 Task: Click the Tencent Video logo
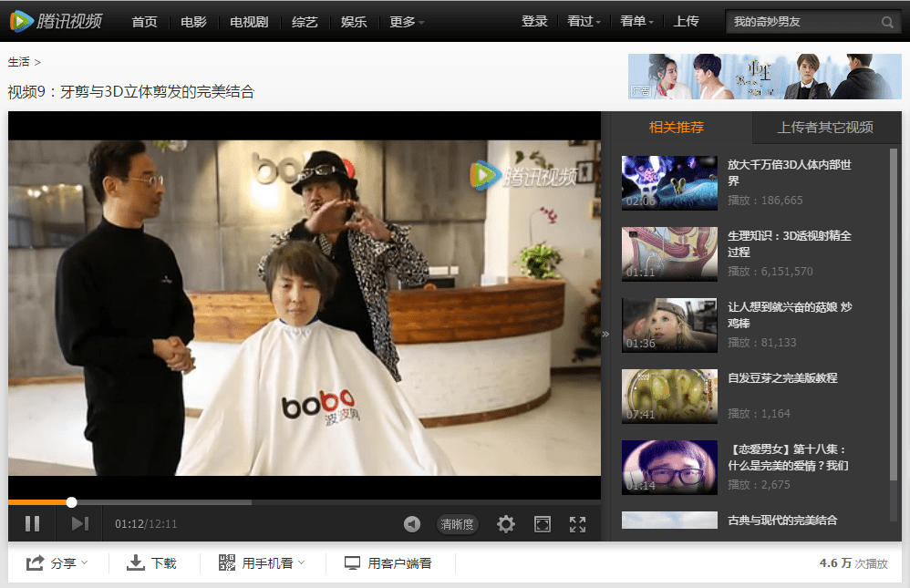57,22
